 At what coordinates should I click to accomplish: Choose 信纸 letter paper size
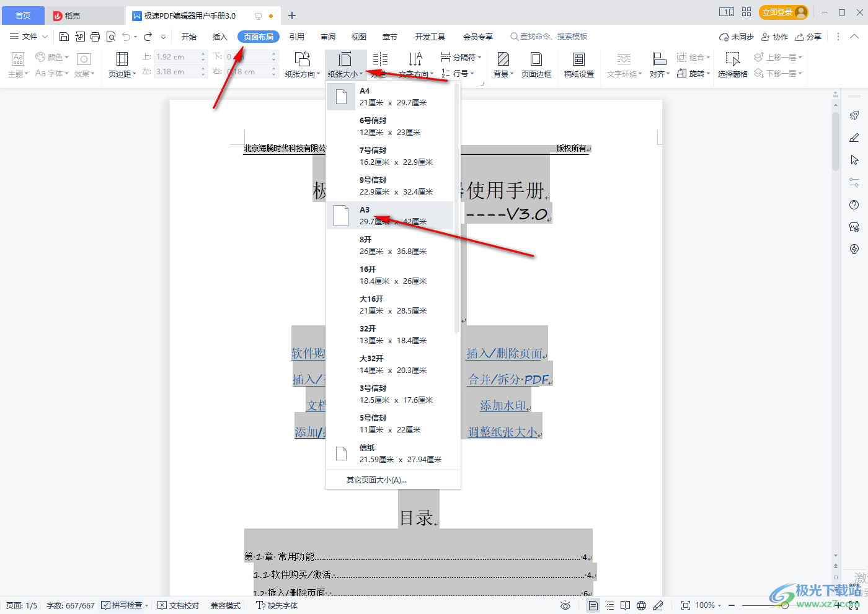[390, 454]
